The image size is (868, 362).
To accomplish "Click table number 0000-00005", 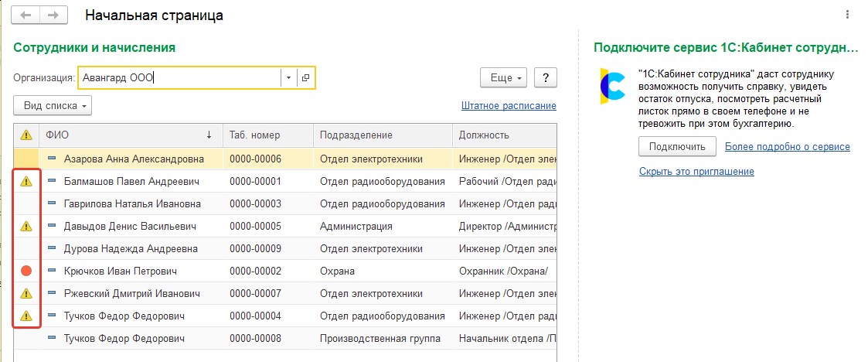I will tap(255, 226).
